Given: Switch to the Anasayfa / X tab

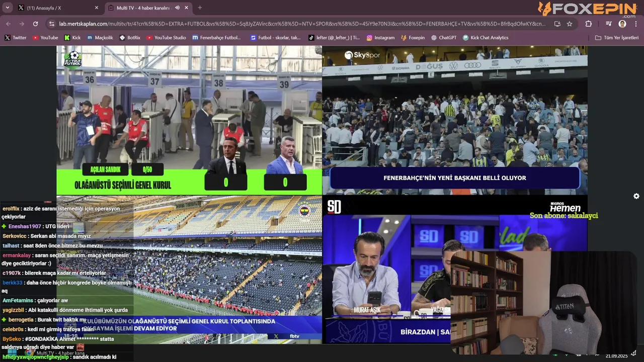Looking at the screenshot, I should pos(57,8).
